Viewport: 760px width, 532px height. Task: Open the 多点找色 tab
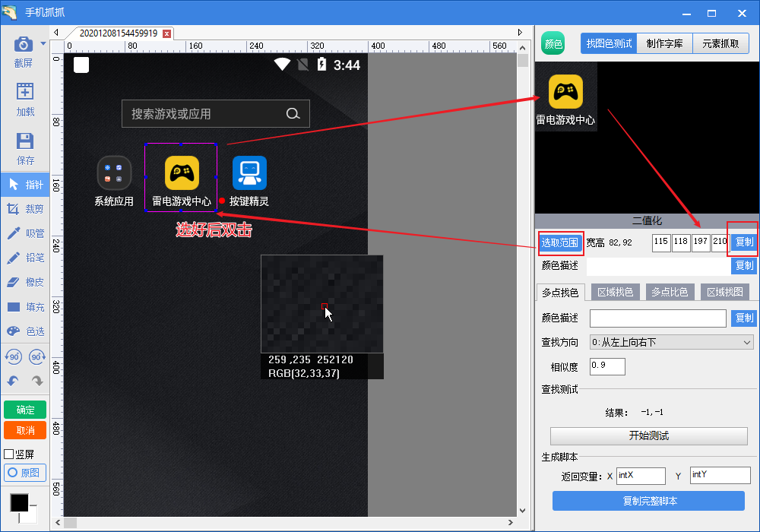[x=560, y=293]
